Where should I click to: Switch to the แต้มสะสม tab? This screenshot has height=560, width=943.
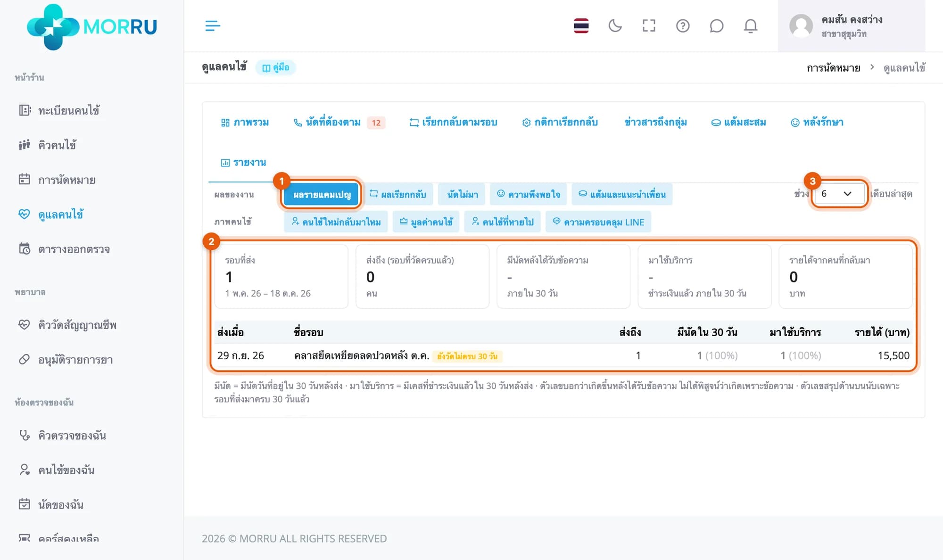point(739,123)
